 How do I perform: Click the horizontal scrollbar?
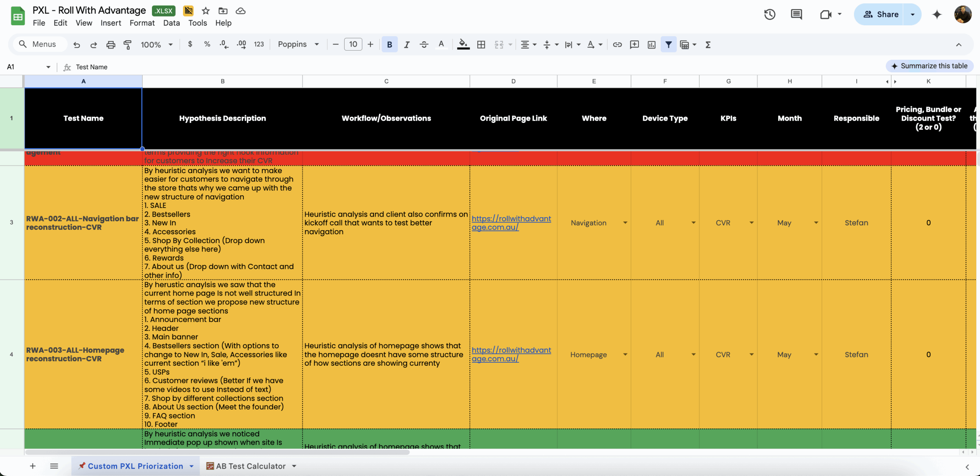pyautogui.click(x=217, y=452)
